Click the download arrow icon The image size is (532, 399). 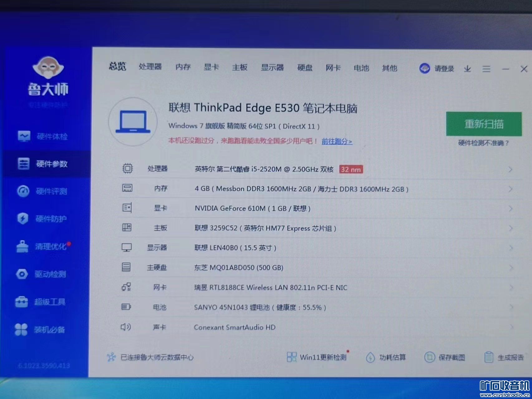[467, 69]
